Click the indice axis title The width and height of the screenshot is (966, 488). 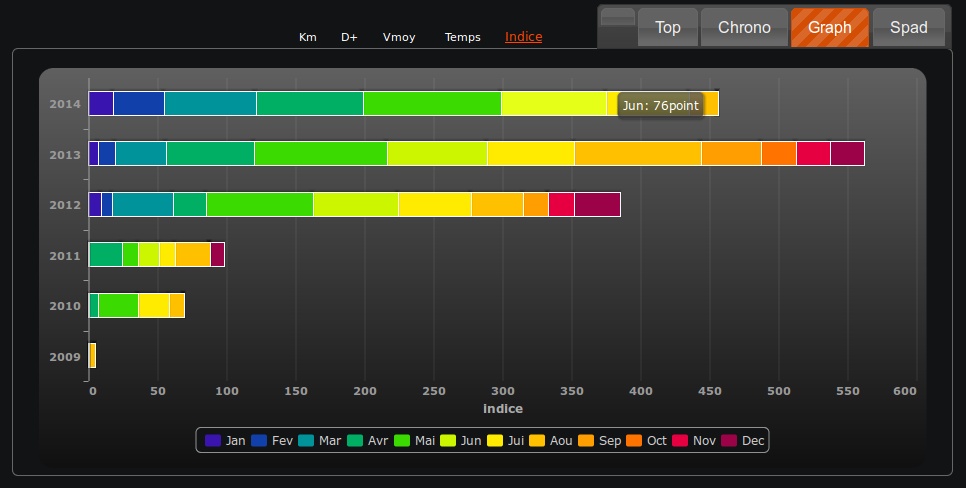pyautogui.click(x=503, y=409)
